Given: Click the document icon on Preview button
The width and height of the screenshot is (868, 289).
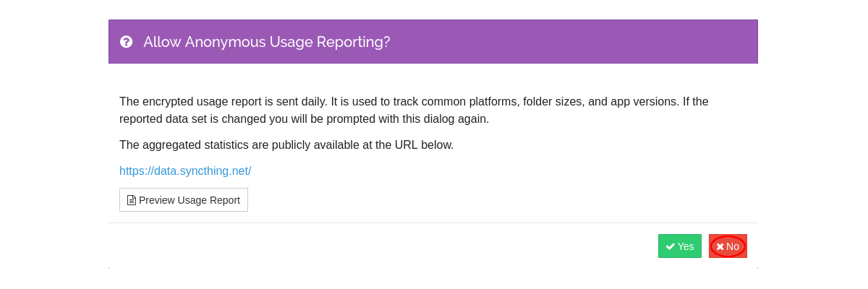Looking at the screenshot, I should click(x=132, y=200).
